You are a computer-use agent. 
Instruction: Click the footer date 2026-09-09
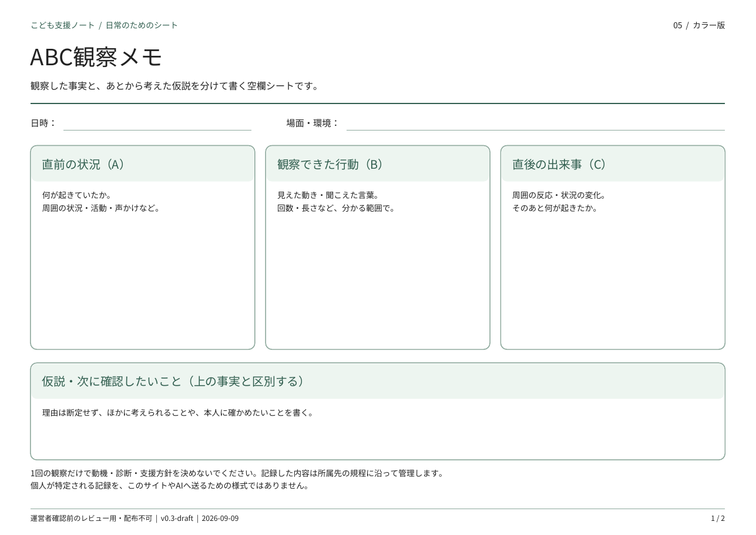pos(220,519)
